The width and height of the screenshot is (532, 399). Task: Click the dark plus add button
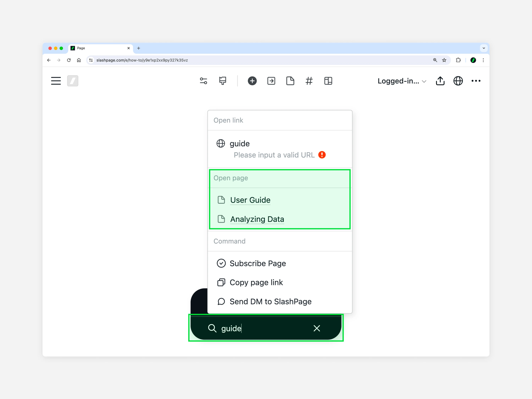pyautogui.click(x=252, y=81)
